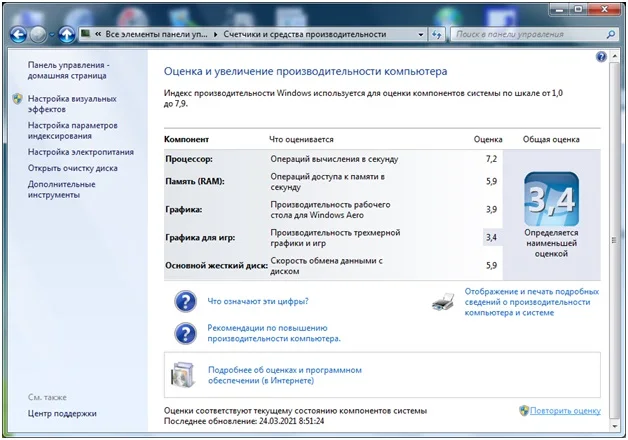Screen dimensions: 628x440
Task: Click the vertical scrollbar thumb
Action: [614, 240]
